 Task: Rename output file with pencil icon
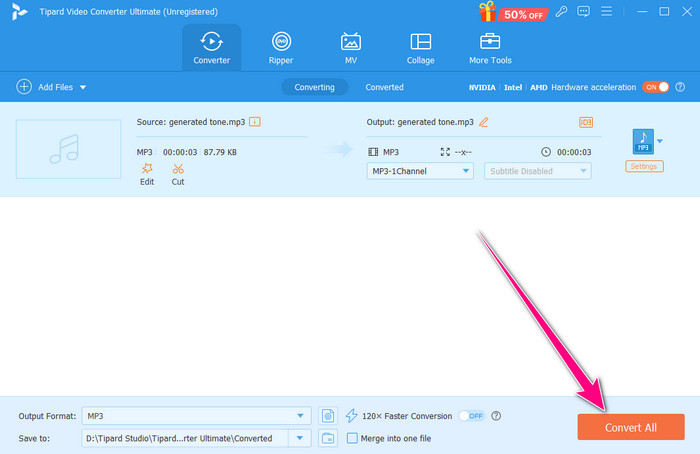pos(484,122)
